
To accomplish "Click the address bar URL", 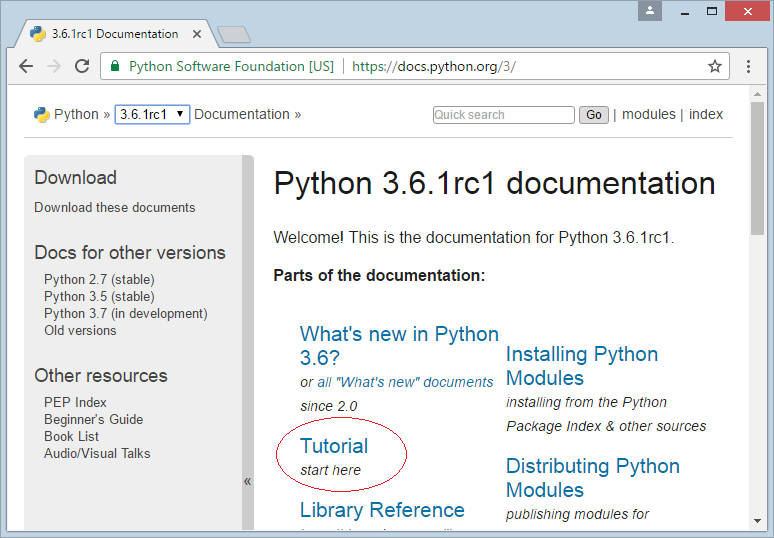I will [x=434, y=66].
